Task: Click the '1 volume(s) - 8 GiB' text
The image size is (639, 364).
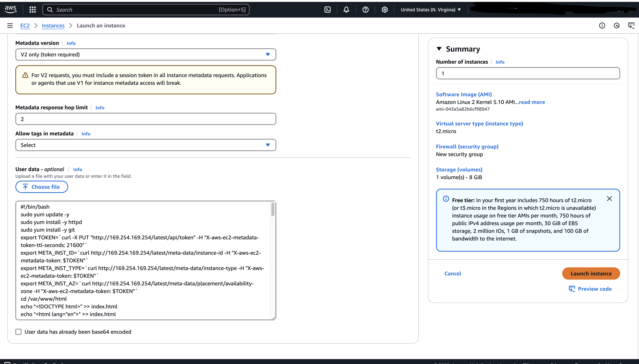Action: point(459,177)
